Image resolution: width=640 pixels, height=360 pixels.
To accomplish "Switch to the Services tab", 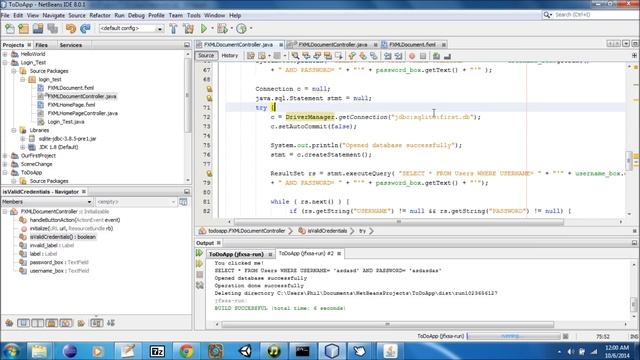I will tap(71, 45).
